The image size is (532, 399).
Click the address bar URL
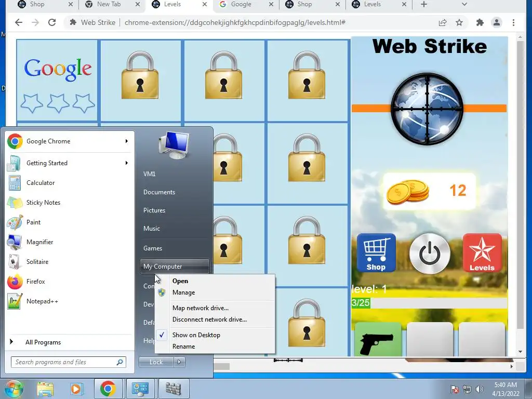click(235, 22)
